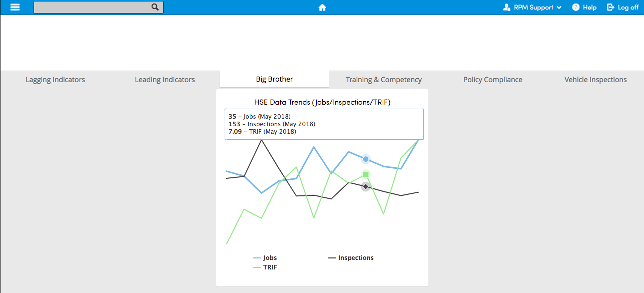Click the RPM Support user icon
Screen dimensions: 644x293
(x=506, y=7)
